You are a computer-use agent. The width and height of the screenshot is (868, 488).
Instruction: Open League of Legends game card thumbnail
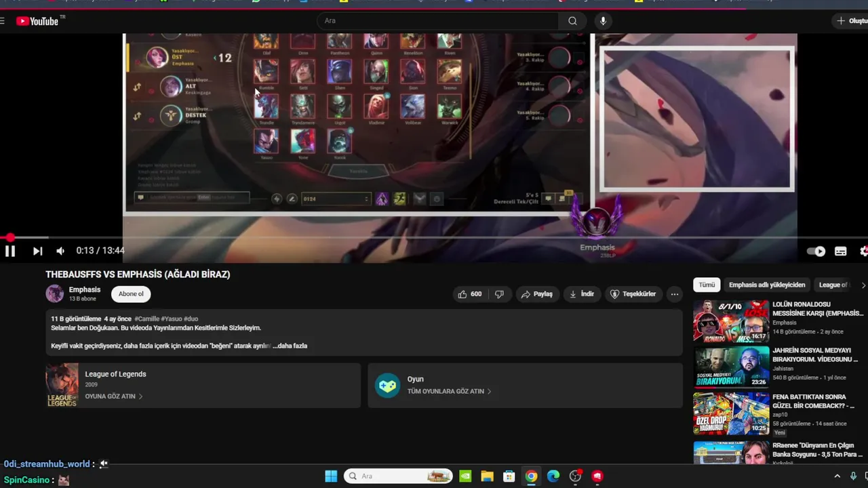coord(62,385)
